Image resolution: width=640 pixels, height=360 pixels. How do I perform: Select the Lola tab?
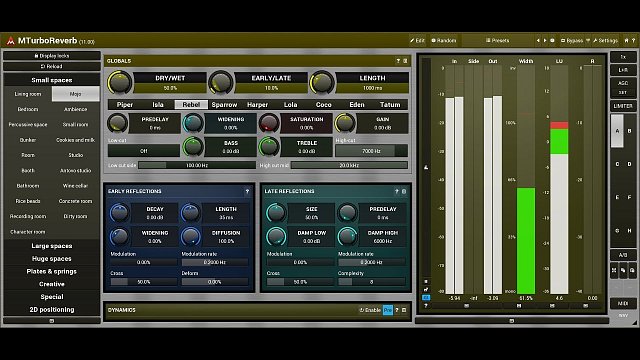(290, 105)
